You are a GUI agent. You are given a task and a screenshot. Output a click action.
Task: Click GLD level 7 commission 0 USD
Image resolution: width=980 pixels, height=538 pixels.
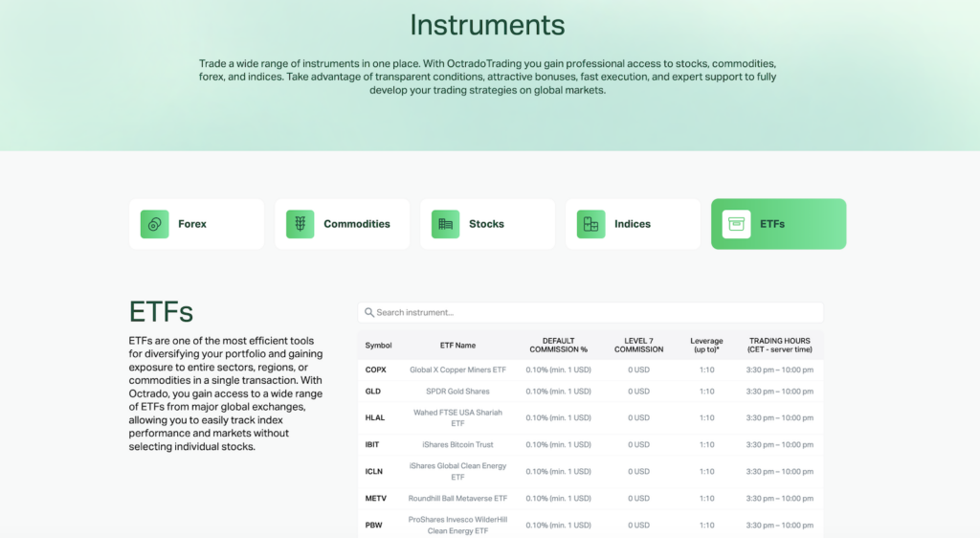click(638, 392)
